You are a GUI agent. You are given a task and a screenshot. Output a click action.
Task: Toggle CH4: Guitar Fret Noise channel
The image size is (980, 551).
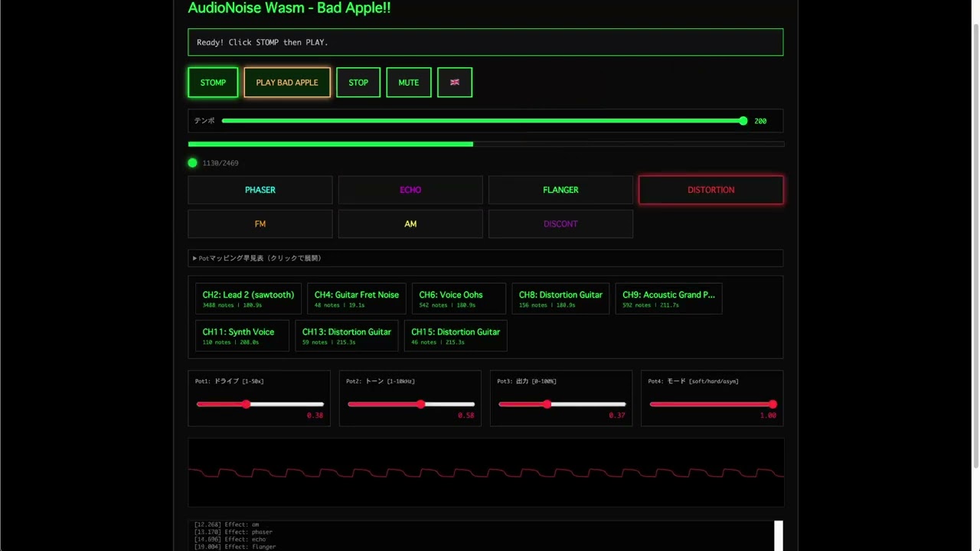click(x=356, y=298)
